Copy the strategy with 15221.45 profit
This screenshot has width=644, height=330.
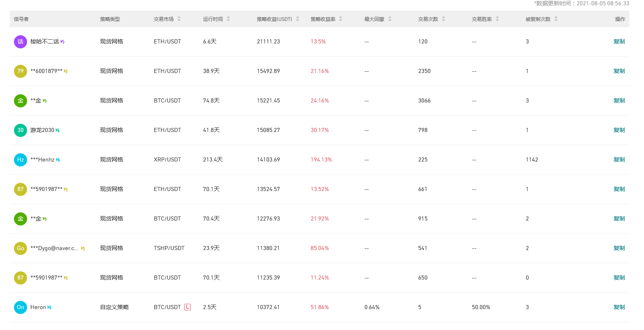pyautogui.click(x=619, y=100)
